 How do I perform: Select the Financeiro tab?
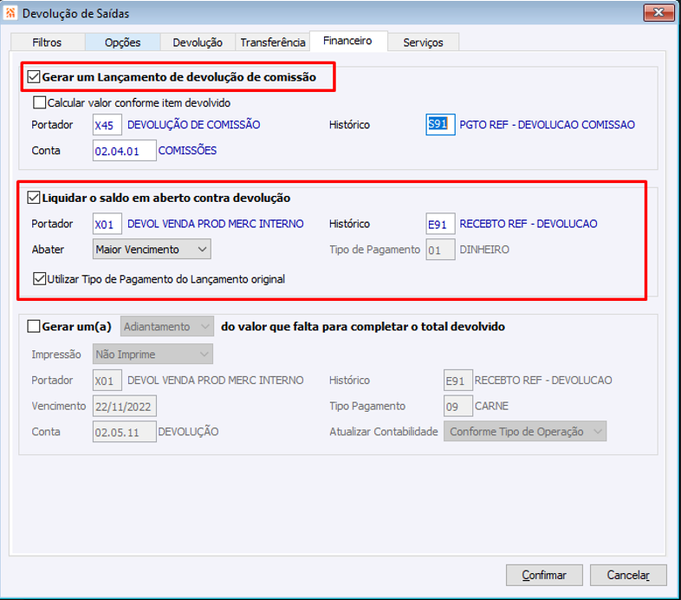[348, 41]
